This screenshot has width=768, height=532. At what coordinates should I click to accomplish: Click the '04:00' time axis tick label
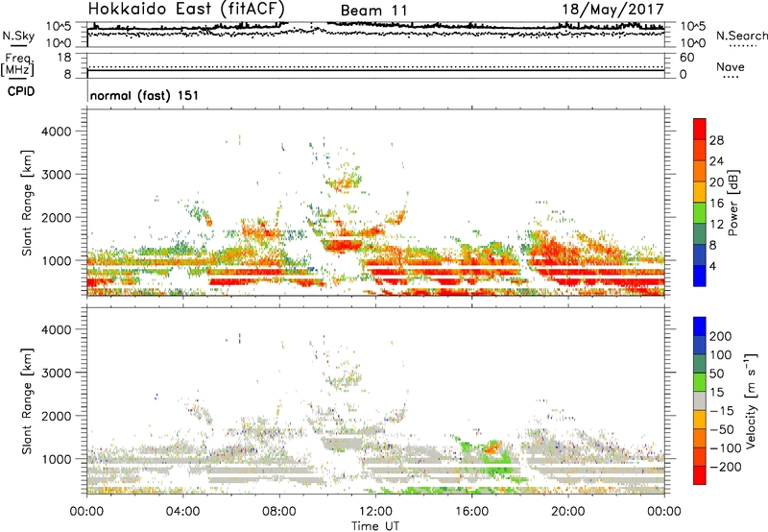click(x=182, y=512)
